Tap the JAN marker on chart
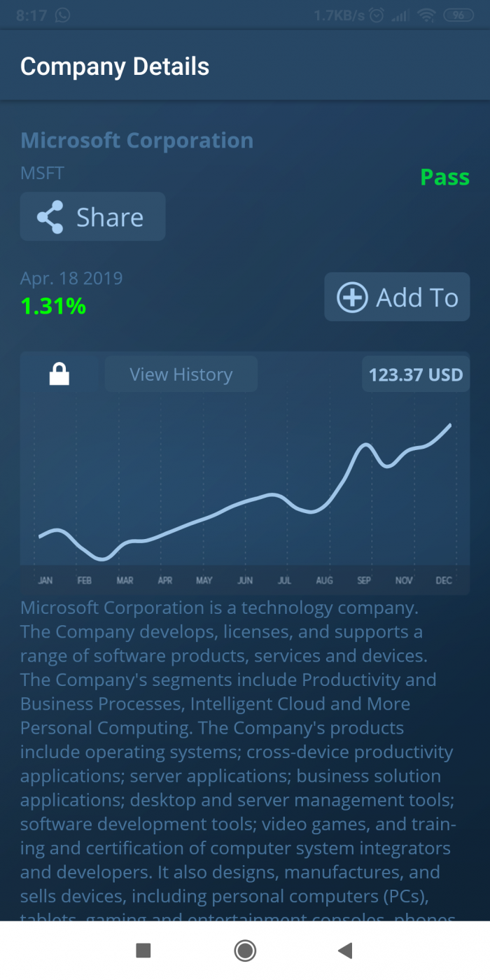This screenshot has height=980, width=490. (45, 580)
